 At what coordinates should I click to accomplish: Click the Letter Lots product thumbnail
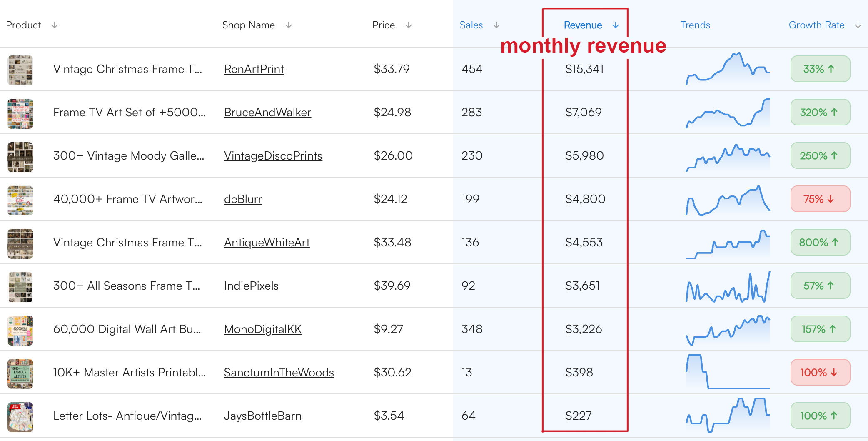pos(20,417)
